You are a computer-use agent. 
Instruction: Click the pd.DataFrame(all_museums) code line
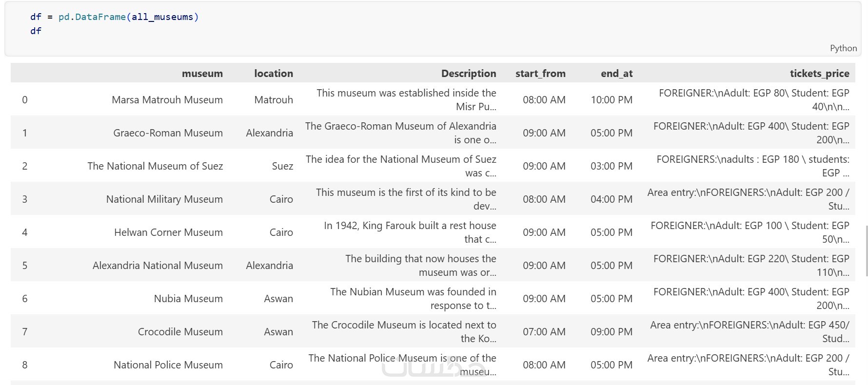pos(114,17)
